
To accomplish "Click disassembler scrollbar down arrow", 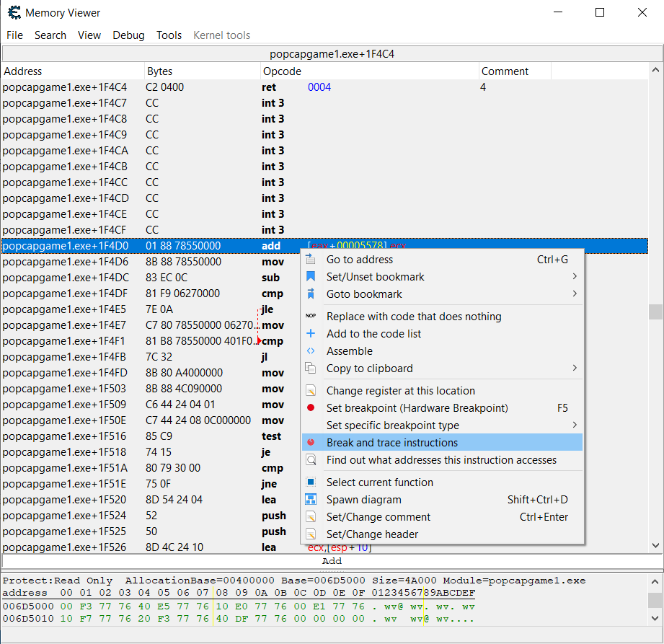I will [x=655, y=545].
